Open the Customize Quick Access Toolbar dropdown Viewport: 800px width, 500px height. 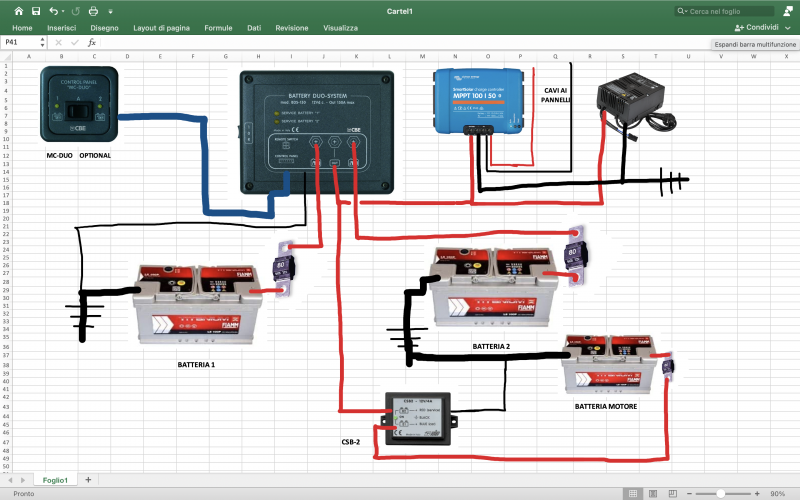pyautogui.click(x=110, y=10)
